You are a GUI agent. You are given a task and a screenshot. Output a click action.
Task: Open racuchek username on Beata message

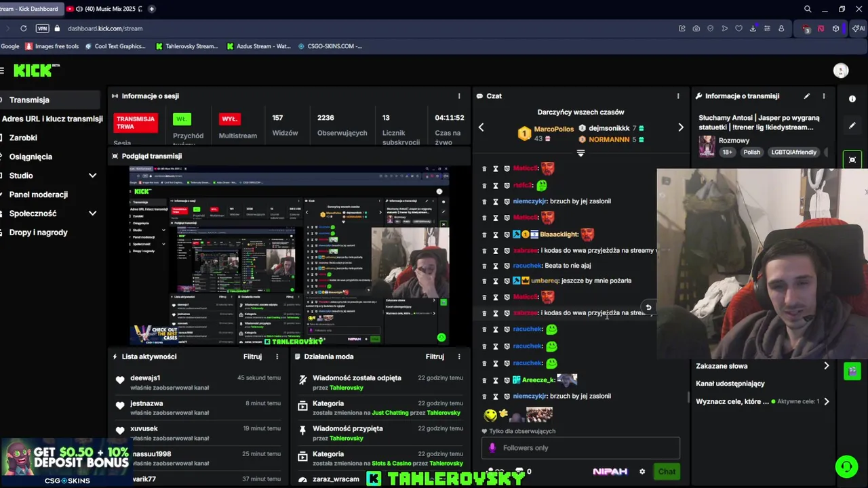[x=528, y=266]
